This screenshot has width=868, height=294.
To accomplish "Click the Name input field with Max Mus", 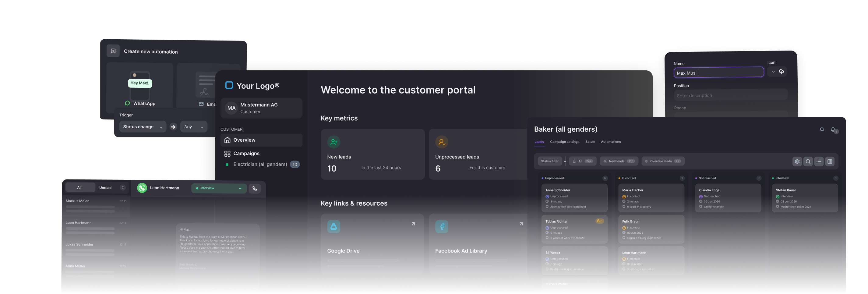I will (718, 73).
